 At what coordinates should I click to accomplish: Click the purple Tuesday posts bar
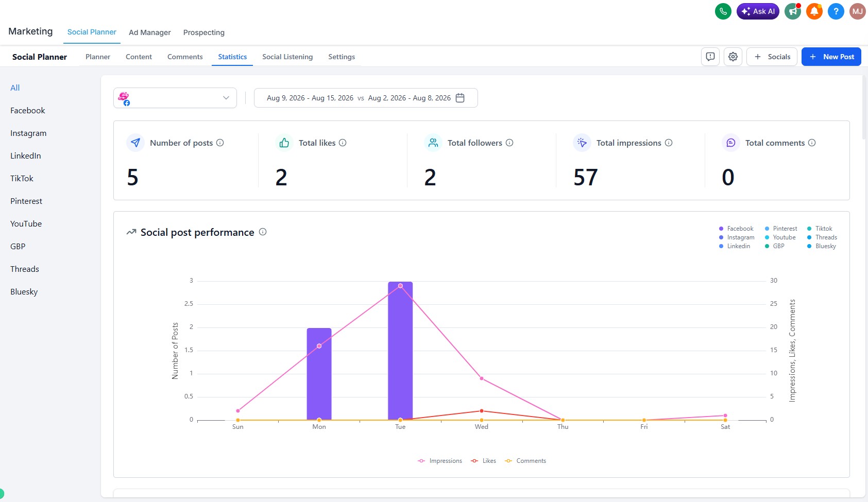(x=400, y=351)
